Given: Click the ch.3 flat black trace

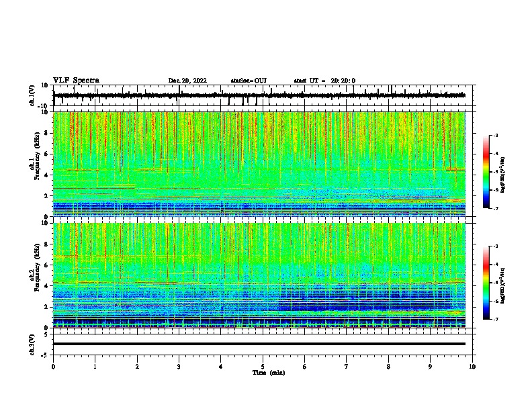Looking at the screenshot, I should 259,344.
